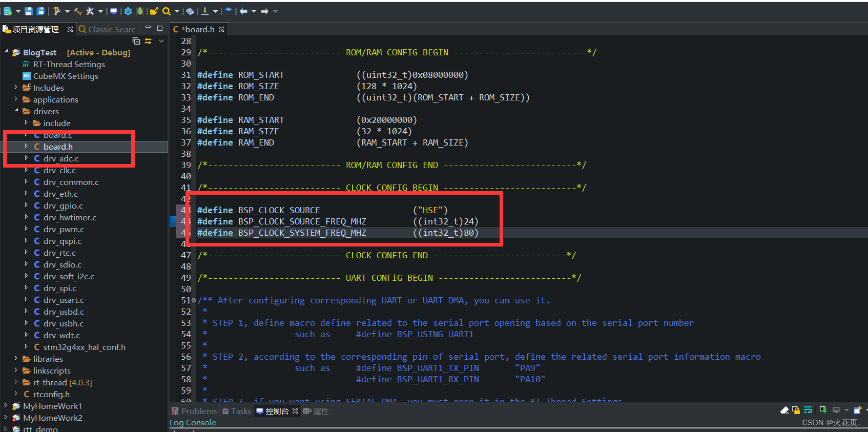Click the yellow magnifier Search icon
Viewport: 868px width, 432px height.
tap(167, 11)
